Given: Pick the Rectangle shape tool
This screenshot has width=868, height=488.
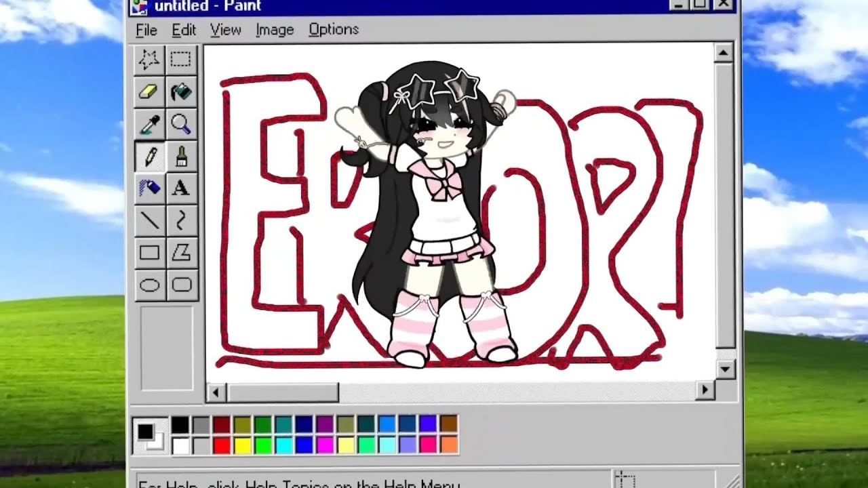Looking at the screenshot, I should (x=149, y=253).
